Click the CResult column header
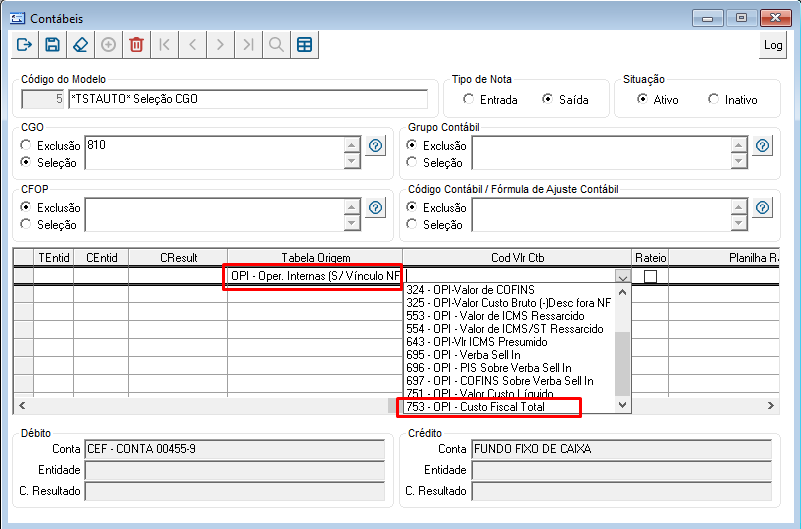 click(178, 258)
